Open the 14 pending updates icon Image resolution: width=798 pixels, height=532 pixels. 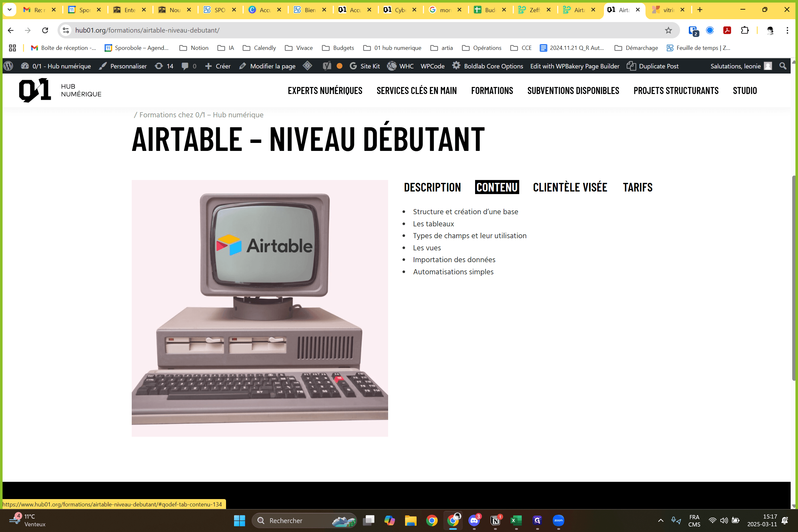[164, 66]
